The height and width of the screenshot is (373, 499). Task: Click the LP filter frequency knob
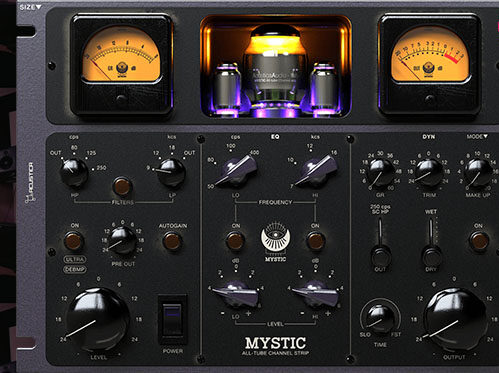pos(171,172)
